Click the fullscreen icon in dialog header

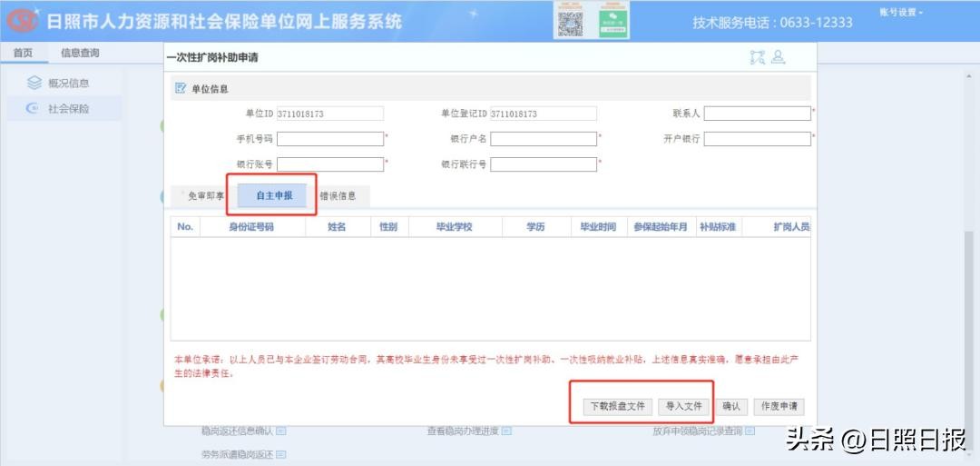pyautogui.click(x=758, y=57)
